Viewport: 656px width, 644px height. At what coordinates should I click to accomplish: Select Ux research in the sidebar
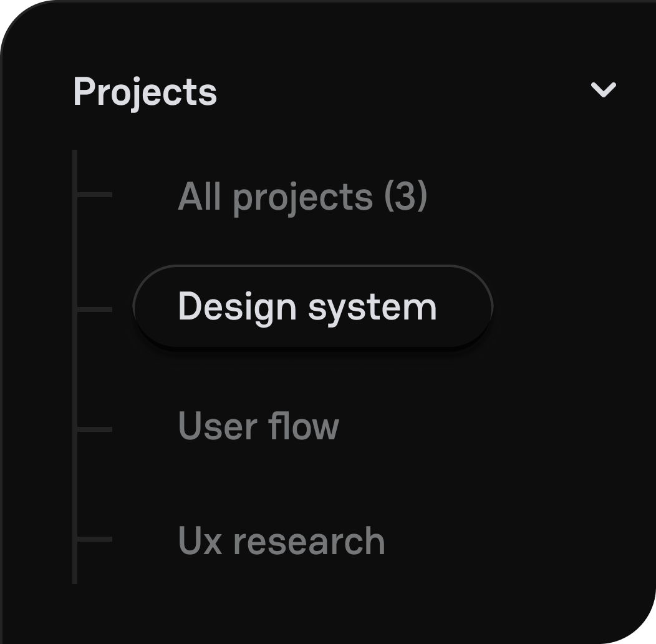click(280, 540)
